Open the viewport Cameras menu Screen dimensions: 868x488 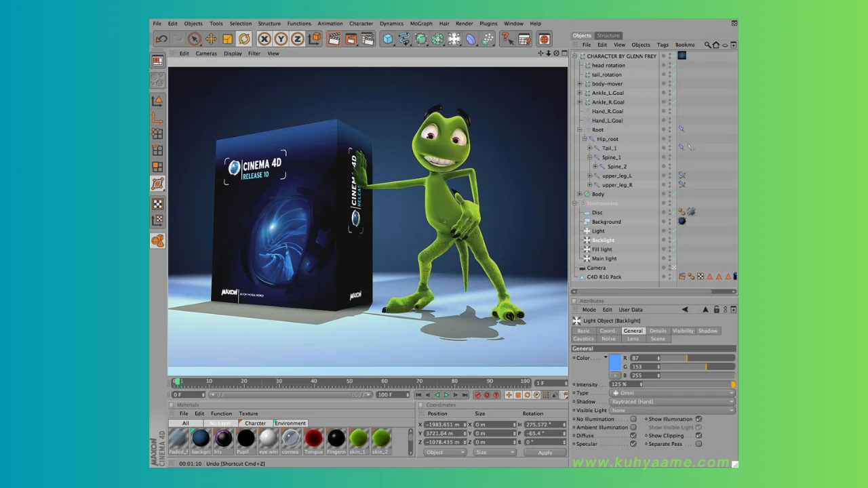(x=206, y=54)
